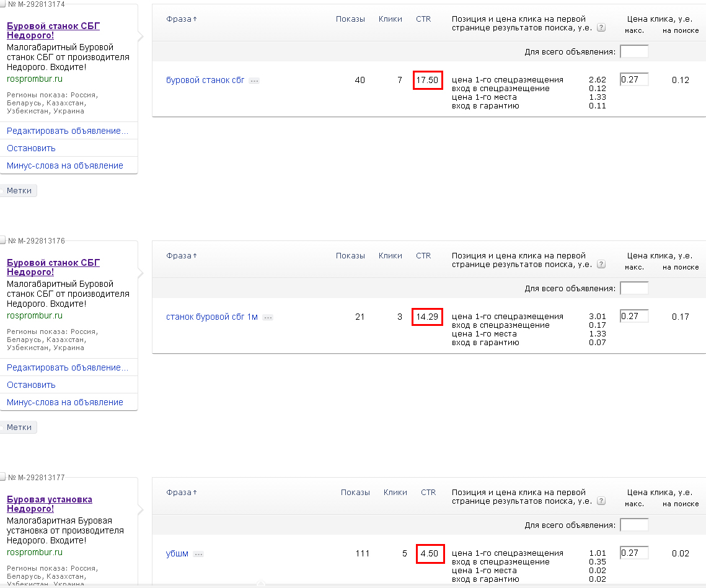Screen dimensions: 706x588
Task: Click help icon in third table header
Action: tap(601, 501)
